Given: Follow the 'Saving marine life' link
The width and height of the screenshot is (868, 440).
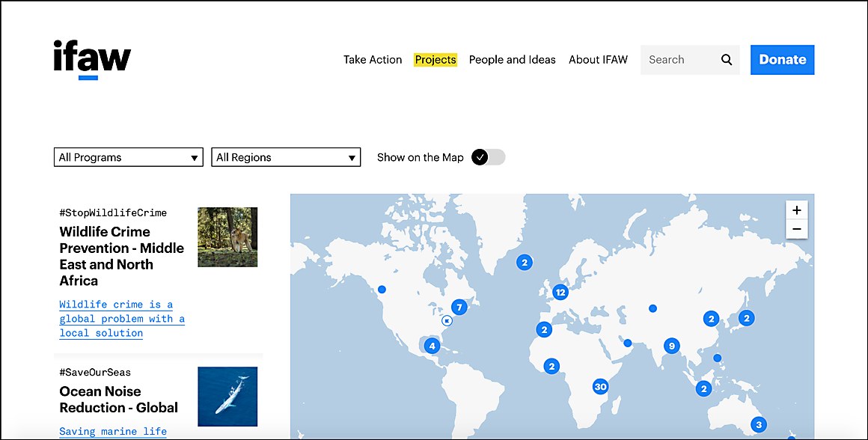Looking at the screenshot, I should (x=113, y=431).
